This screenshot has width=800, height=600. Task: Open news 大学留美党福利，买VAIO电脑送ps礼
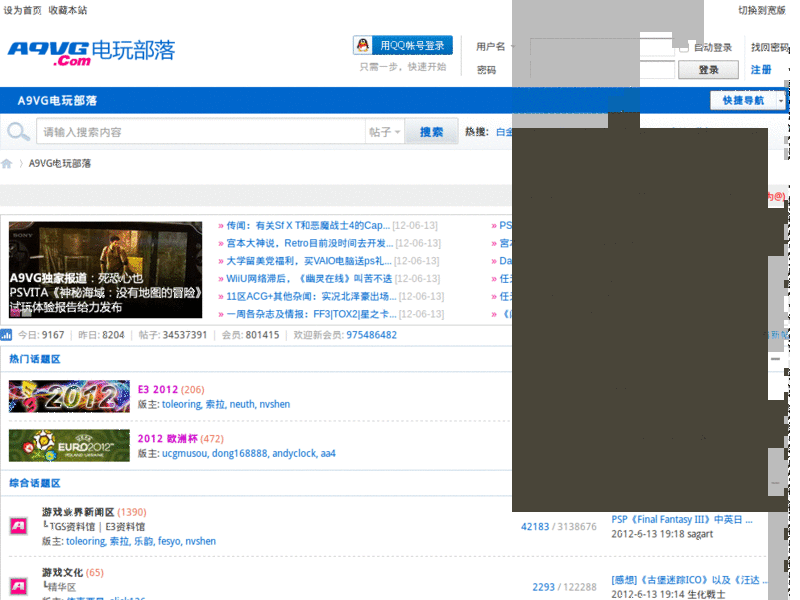coord(309,261)
